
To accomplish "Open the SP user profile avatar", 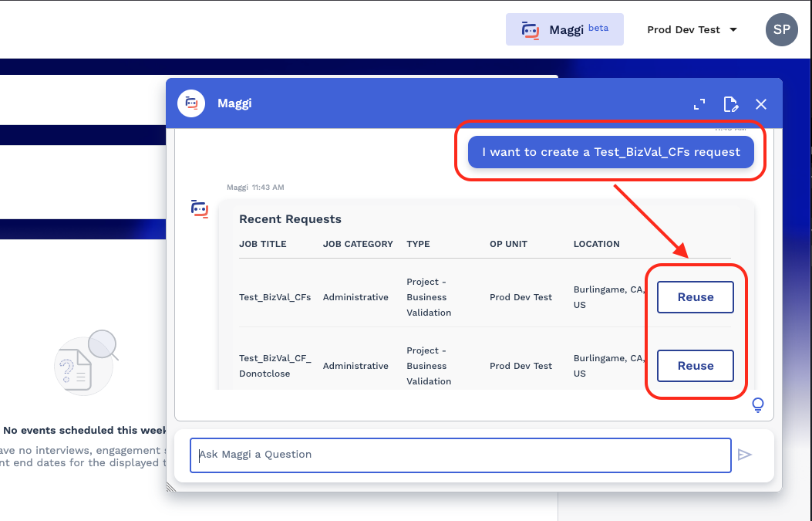I will (781, 29).
